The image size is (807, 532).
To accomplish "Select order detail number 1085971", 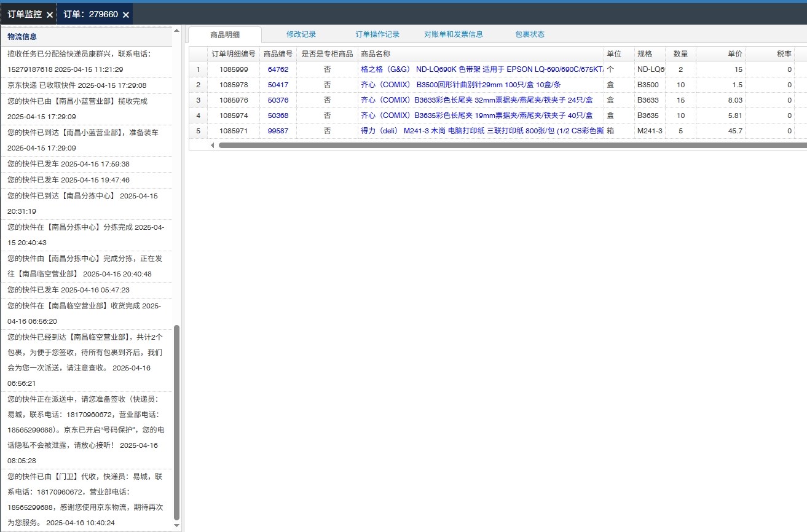I will pos(234,131).
